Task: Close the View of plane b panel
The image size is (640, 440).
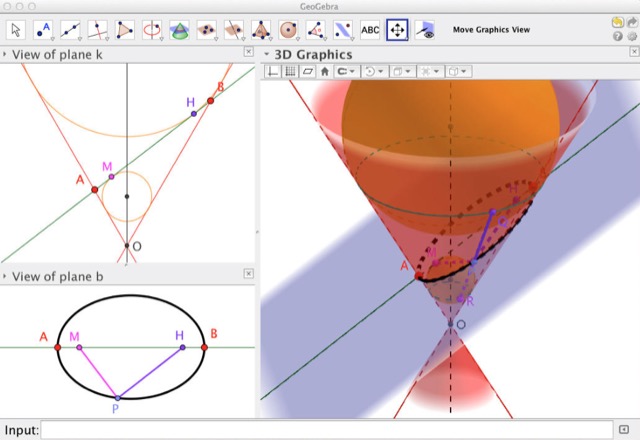Action: (x=248, y=274)
